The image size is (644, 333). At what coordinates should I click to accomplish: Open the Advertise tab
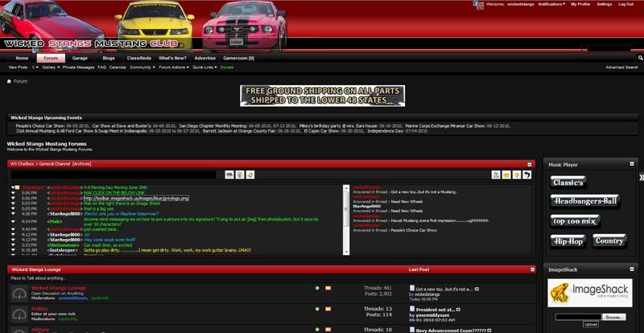click(205, 58)
